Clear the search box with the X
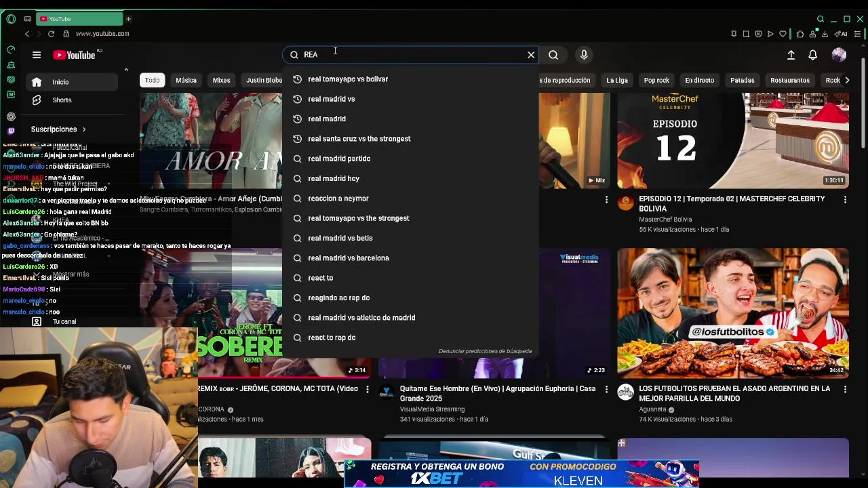 (x=531, y=55)
